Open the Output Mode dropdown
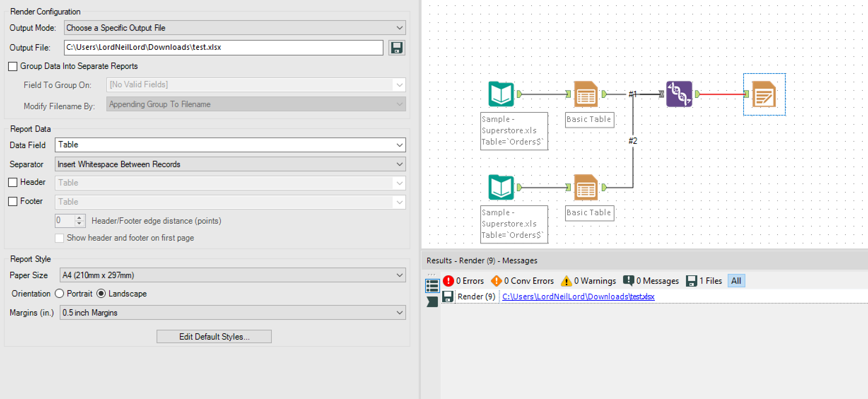Screen dimensions: 868x399 click(x=234, y=28)
